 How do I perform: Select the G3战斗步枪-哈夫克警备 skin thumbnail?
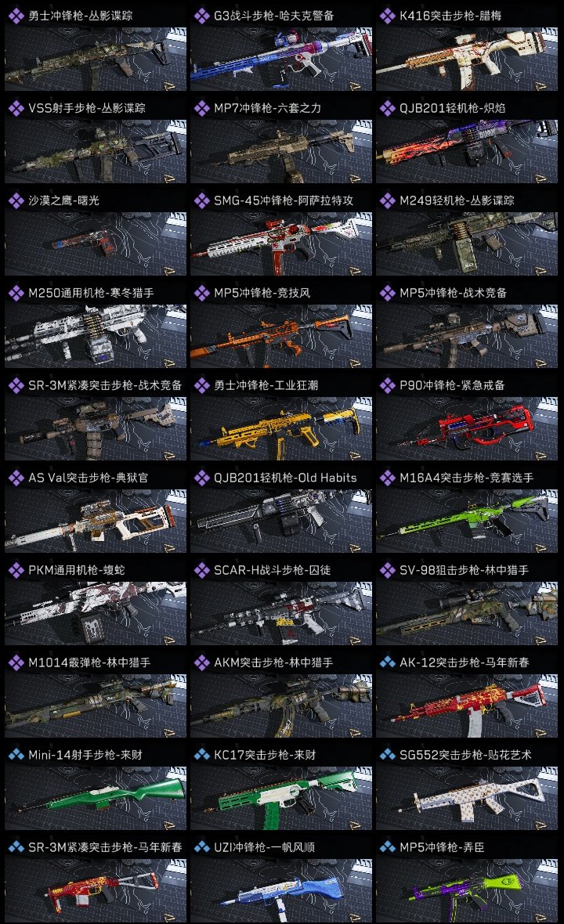pyautogui.click(x=281, y=59)
